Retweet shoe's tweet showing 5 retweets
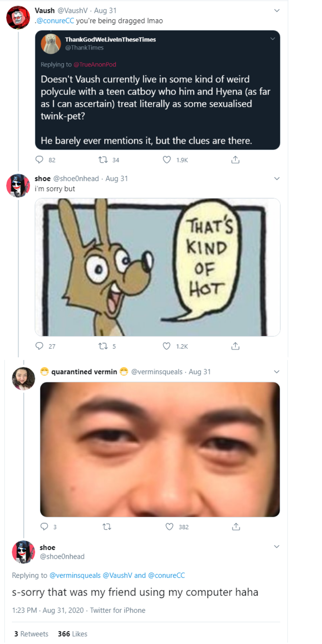This screenshot has height=644, width=322. click(x=103, y=346)
